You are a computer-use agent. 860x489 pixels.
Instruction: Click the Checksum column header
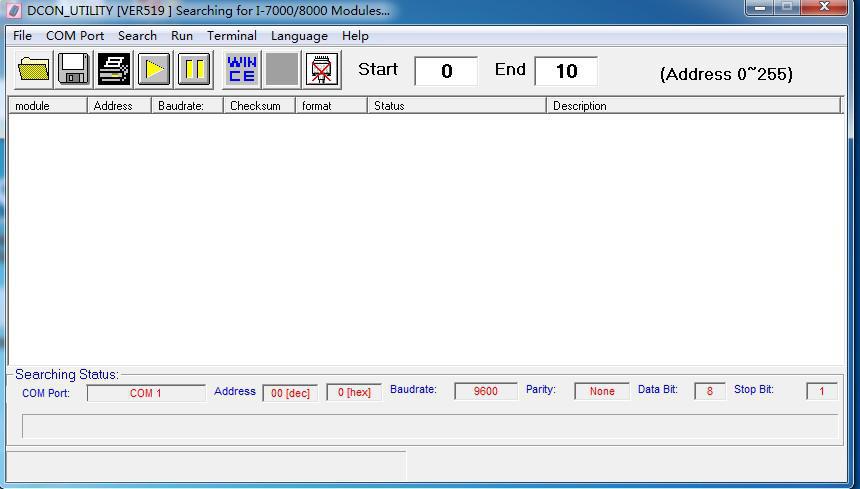(x=259, y=106)
